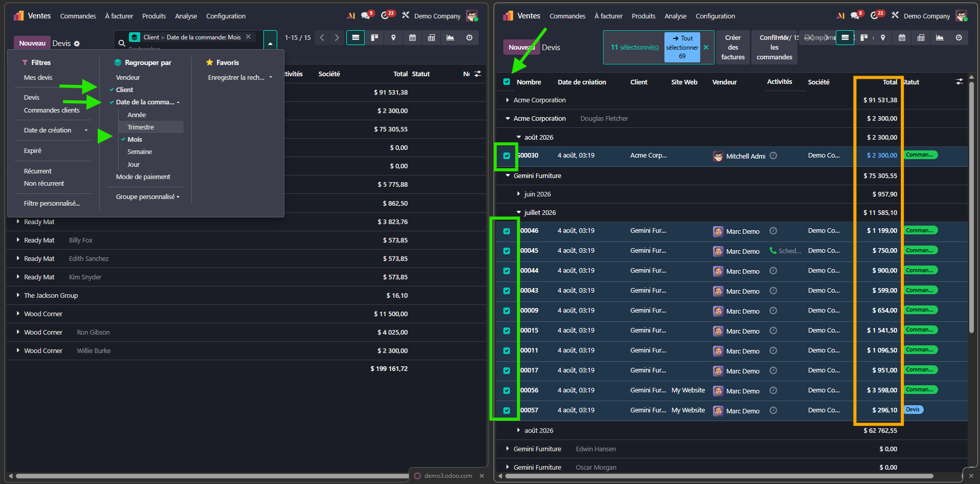This screenshot has height=484, width=980.
Task: Switch to calendar view in left window
Action: [x=412, y=37]
